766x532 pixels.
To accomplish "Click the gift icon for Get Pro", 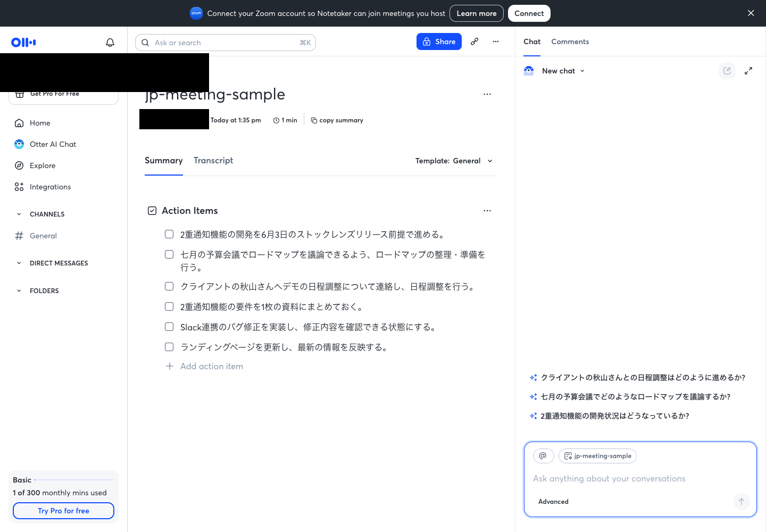I will pyautogui.click(x=20, y=94).
